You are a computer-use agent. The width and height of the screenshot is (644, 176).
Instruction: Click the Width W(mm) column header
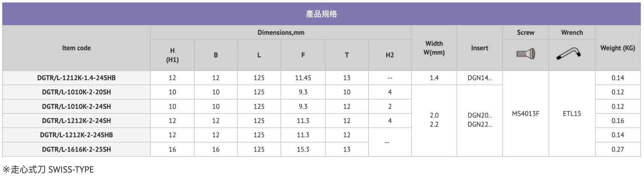tap(434, 48)
